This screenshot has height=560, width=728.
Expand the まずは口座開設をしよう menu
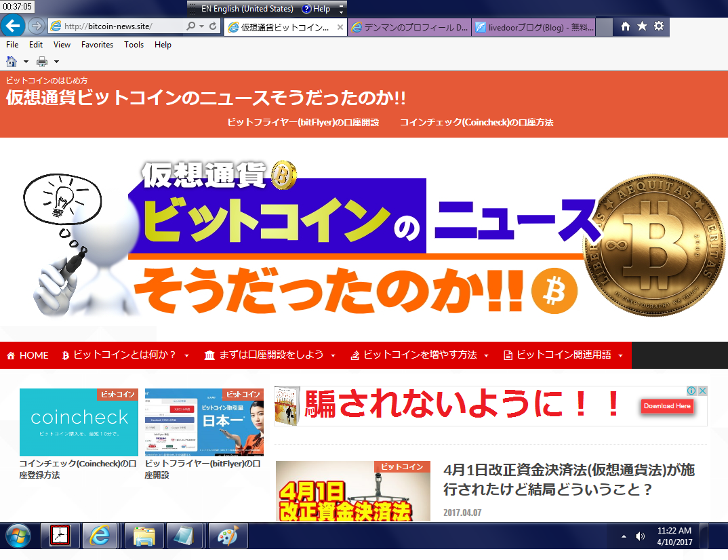point(270,355)
